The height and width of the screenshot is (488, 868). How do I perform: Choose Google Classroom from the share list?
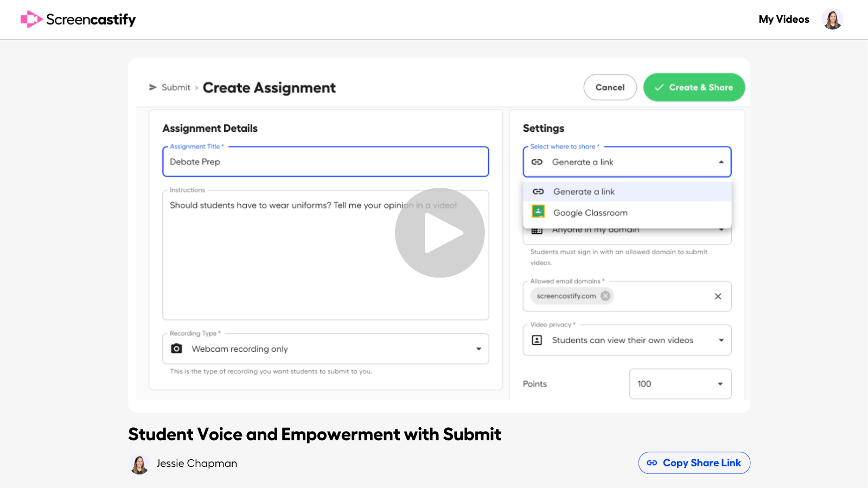[x=590, y=213]
